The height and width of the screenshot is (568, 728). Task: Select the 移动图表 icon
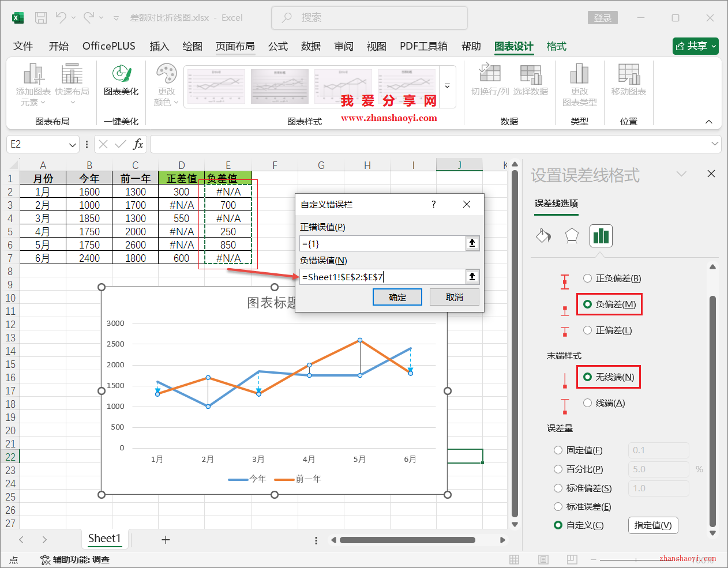point(628,85)
